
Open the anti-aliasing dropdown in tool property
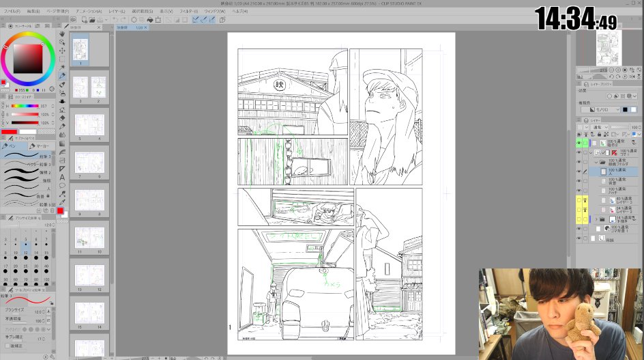pyautogui.click(x=49, y=329)
